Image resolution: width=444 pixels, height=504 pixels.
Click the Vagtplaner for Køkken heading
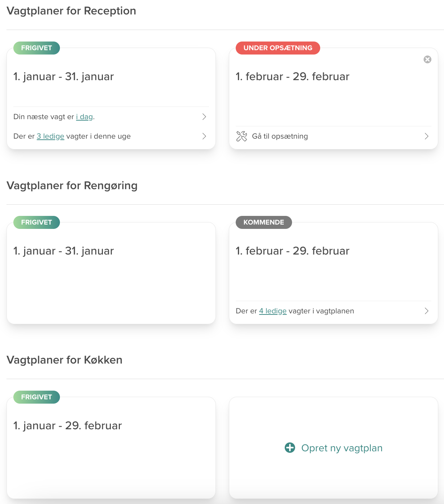click(64, 360)
